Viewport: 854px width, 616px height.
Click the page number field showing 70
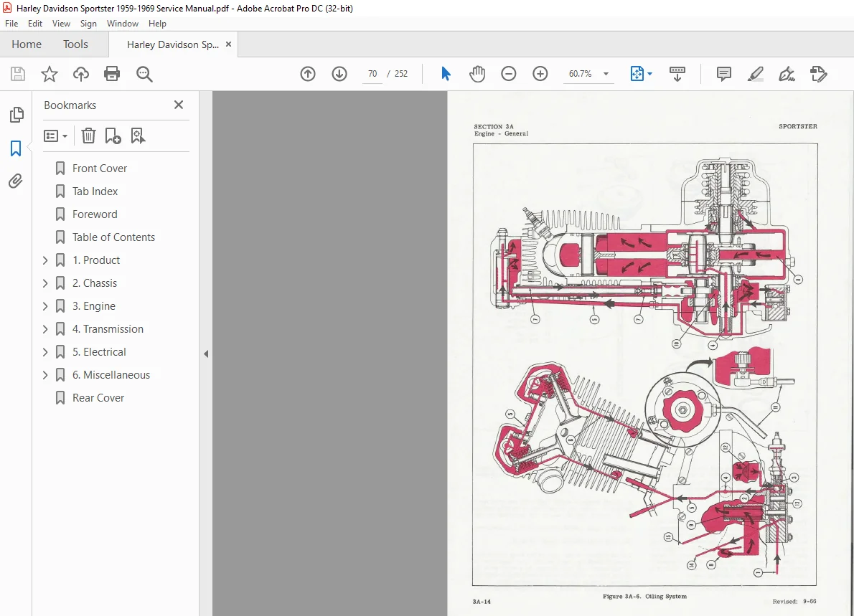pyautogui.click(x=372, y=73)
